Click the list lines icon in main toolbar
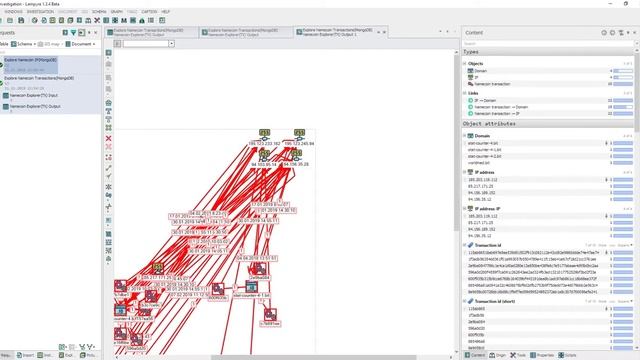Screen dimensions: 640x360 151,20
